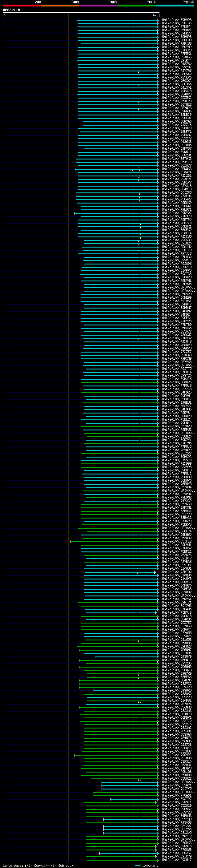This screenshot has height=868, width=197.
Task: Select the UniRef100_C5IFL2 label
Action: [x=177, y=542]
